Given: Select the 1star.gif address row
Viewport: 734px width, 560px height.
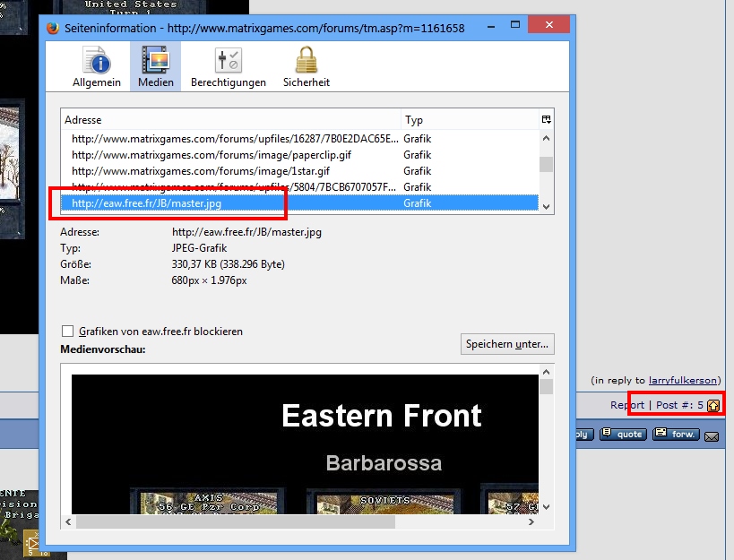Looking at the screenshot, I should click(299, 171).
